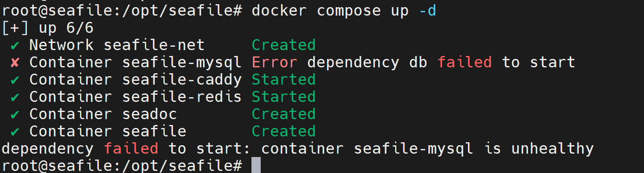Click the Created status next to seadoc
This screenshot has height=173, width=644.
pyautogui.click(x=283, y=114)
